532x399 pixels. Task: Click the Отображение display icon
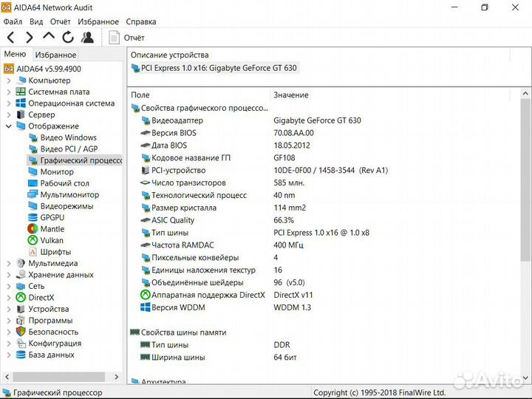[x=21, y=126]
